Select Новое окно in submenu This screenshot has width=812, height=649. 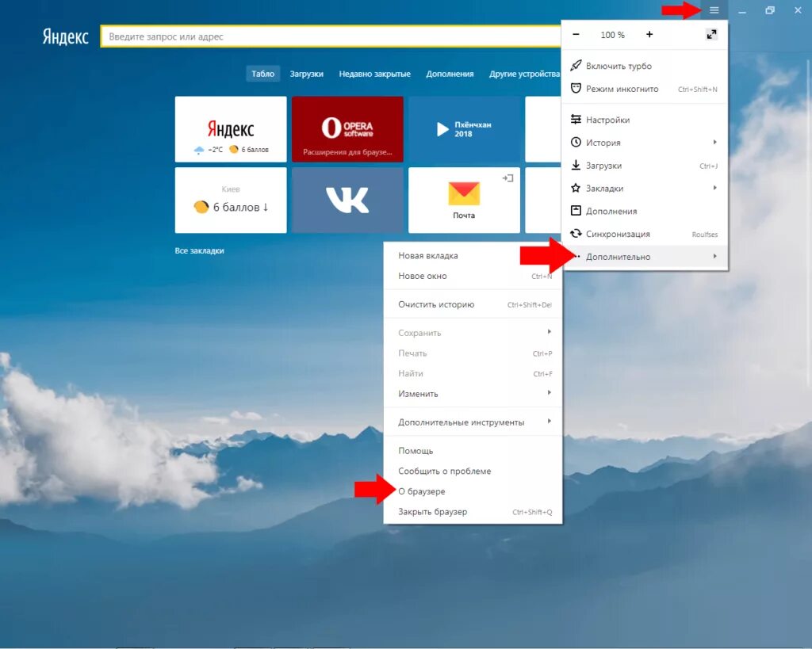tap(473, 276)
